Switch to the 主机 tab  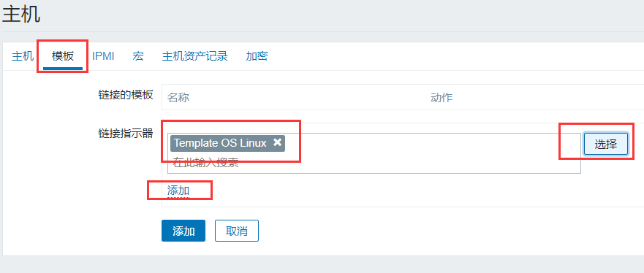(23, 56)
